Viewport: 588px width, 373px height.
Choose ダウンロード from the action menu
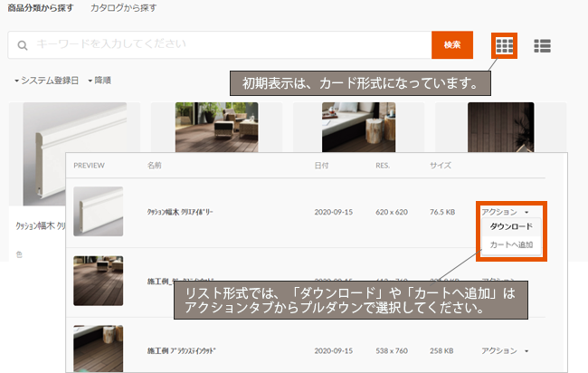(511, 226)
